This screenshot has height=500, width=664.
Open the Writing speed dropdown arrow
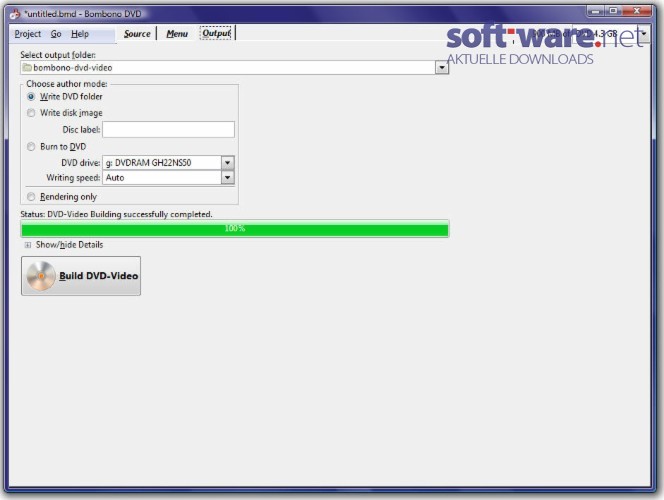[227, 177]
